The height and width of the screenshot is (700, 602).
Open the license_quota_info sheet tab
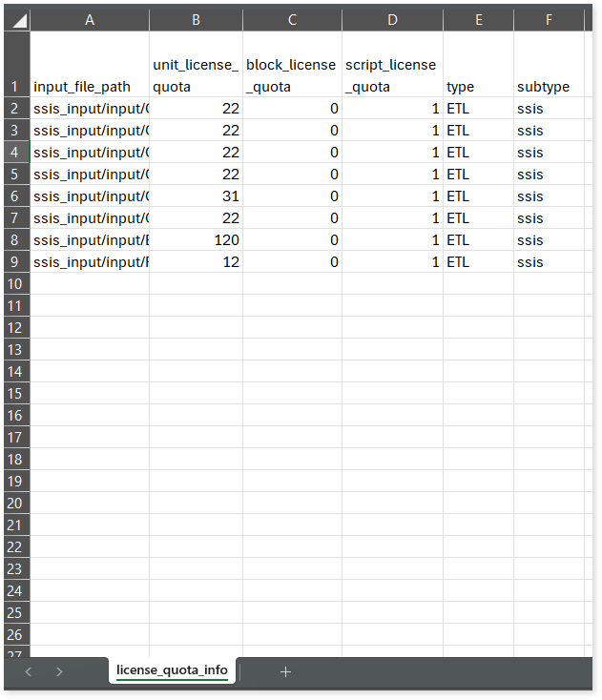[172, 670]
